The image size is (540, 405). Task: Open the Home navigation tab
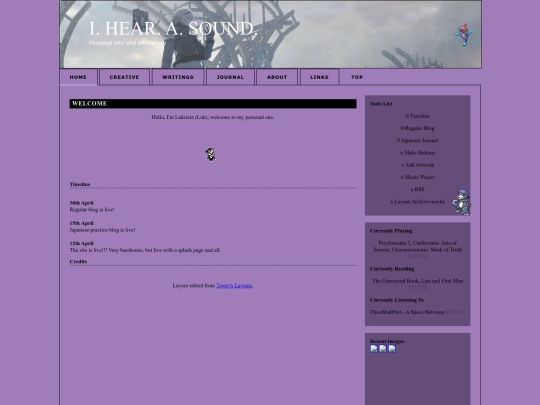click(78, 77)
